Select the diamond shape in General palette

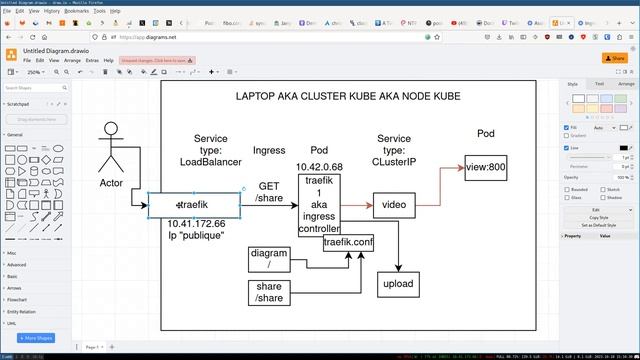pos(46,160)
